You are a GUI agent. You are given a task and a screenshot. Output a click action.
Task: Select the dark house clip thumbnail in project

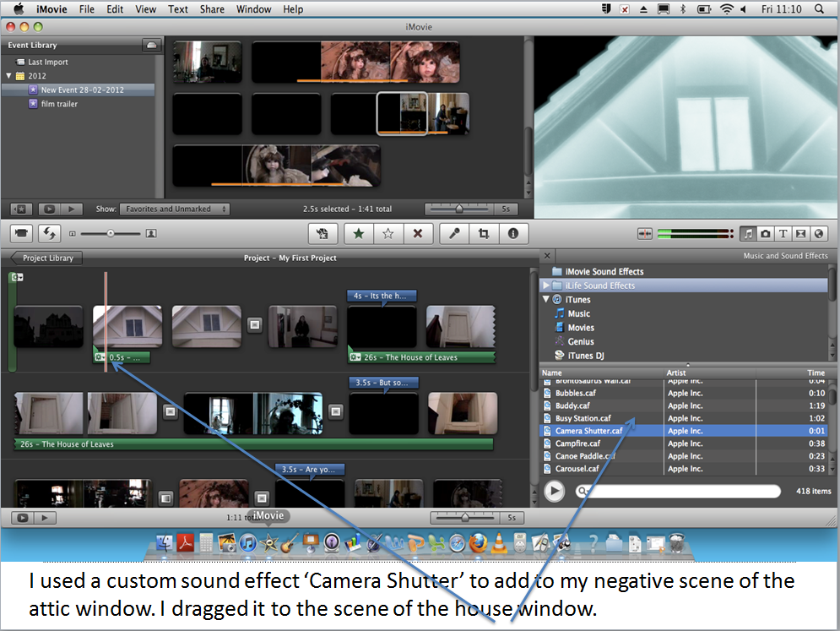[49, 327]
